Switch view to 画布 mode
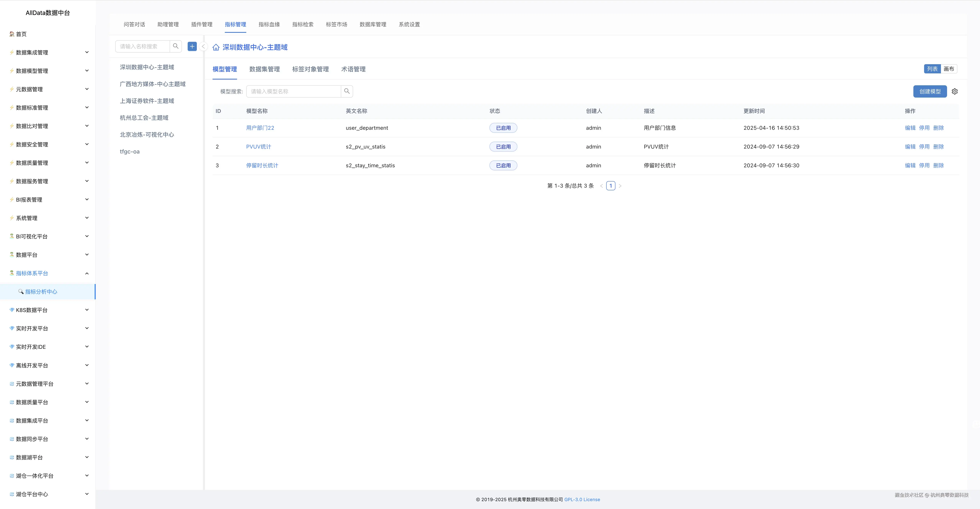This screenshot has height=509, width=980. point(948,69)
